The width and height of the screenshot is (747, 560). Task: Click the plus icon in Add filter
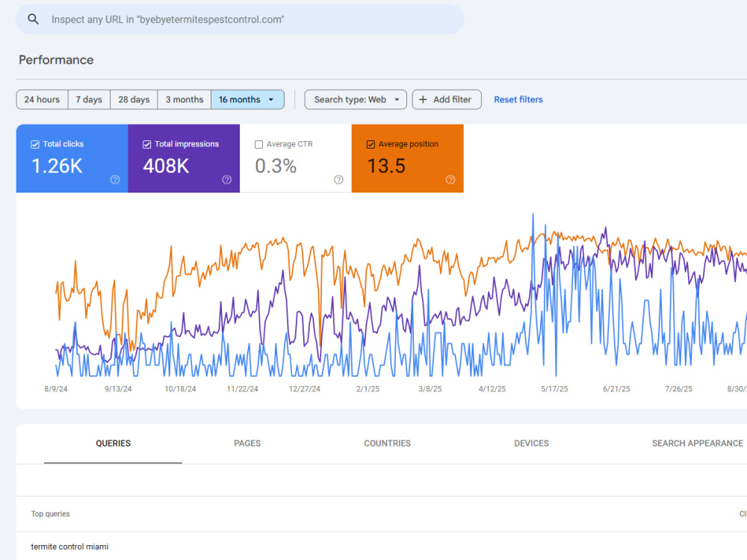pyautogui.click(x=423, y=99)
